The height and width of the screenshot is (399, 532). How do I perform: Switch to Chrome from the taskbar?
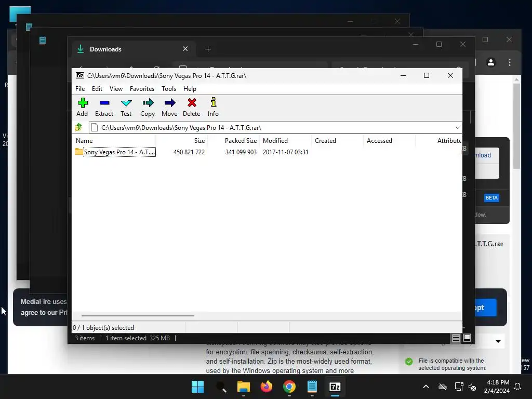tap(289, 387)
